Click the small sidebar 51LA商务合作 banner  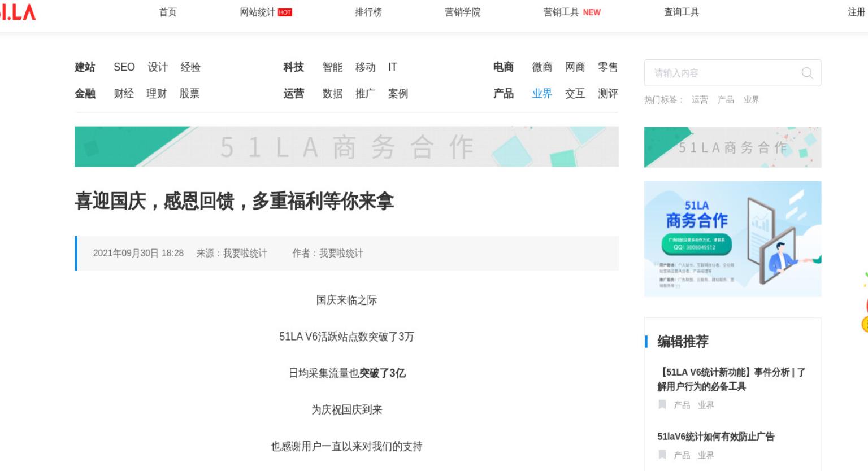click(x=732, y=147)
